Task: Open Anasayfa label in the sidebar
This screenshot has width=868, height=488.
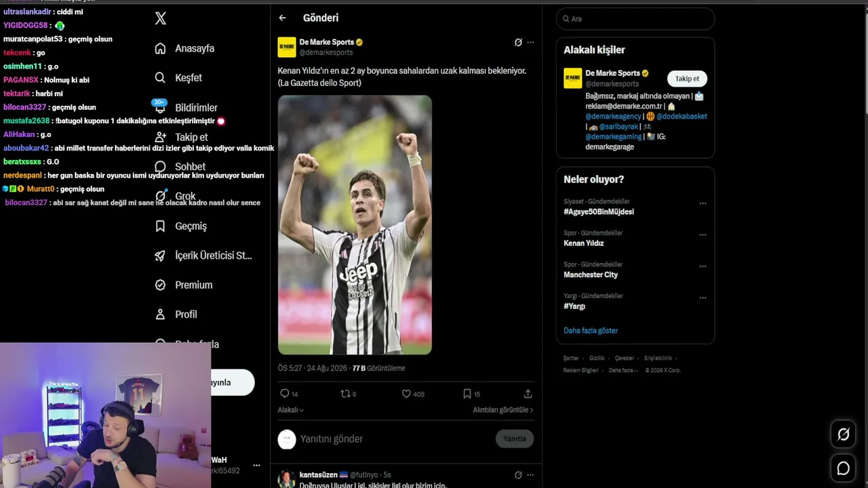Action: [x=195, y=49]
